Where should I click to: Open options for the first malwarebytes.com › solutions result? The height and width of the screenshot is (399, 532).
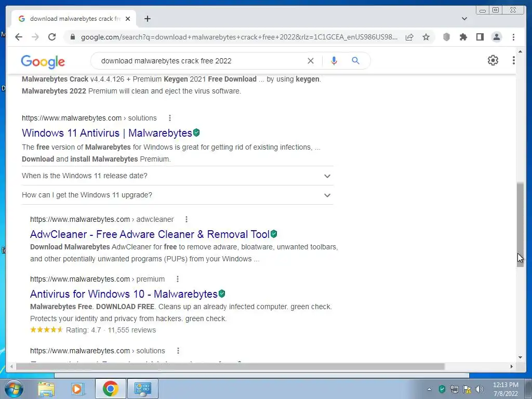pyautogui.click(x=170, y=118)
